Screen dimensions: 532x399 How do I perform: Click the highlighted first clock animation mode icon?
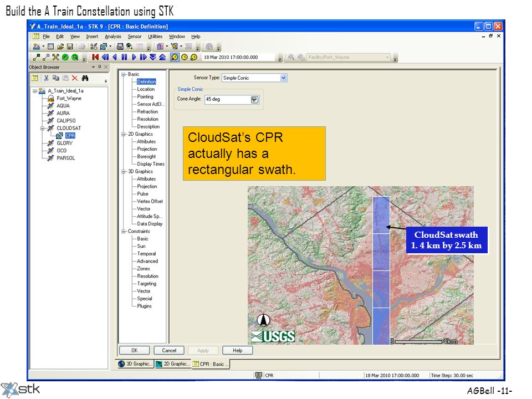tap(175, 57)
